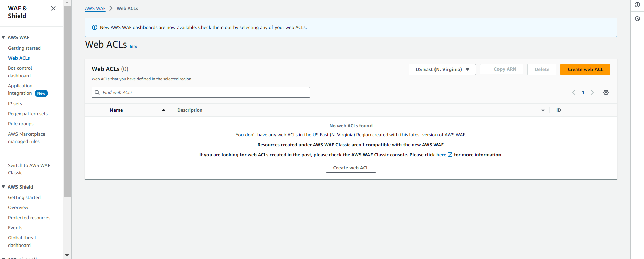
Task: Click the sidebar scroll up arrow
Action: (x=67, y=2)
